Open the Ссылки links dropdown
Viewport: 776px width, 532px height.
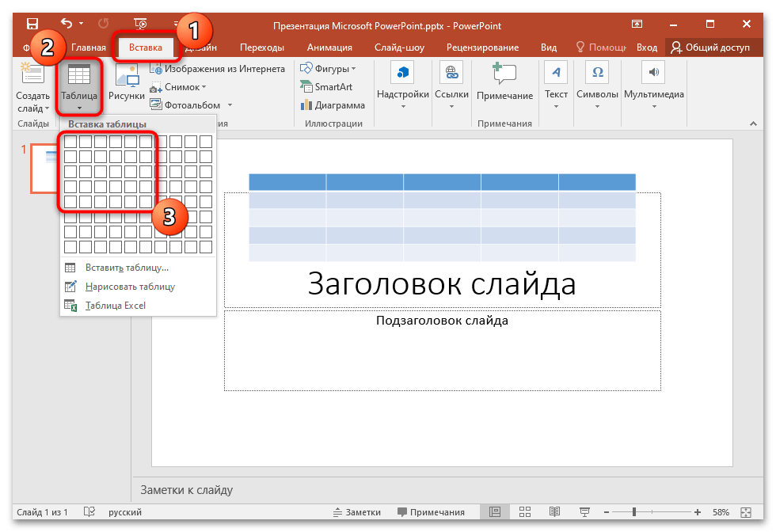(x=451, y=86)
